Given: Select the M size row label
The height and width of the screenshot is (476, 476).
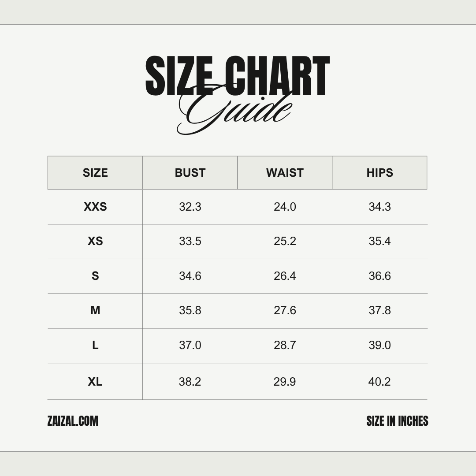Looking at the screenshot, I should click(x=95, y=310).
